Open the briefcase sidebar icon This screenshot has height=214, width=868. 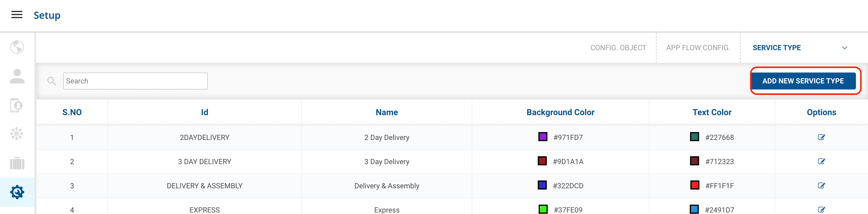[x=17, y=163]
